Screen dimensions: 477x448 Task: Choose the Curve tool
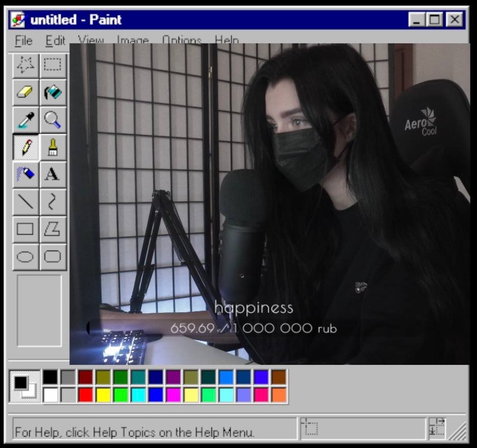(x=53, y=202)
